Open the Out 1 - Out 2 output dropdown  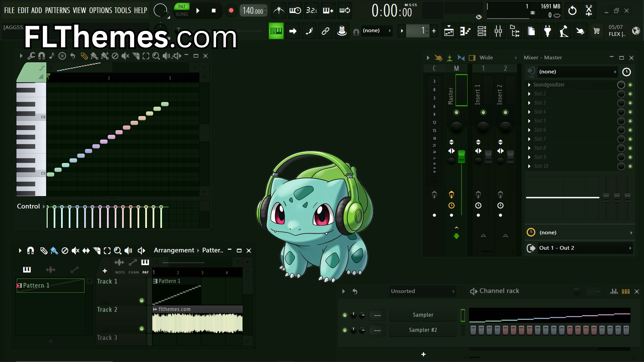(x=585, y=248)
